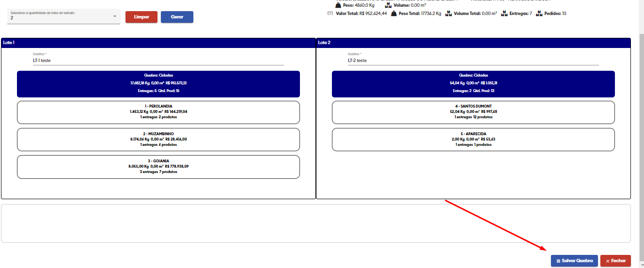This screenshot has height=268, width=644.
Task: Click the Entregas boxes icon
Action: point(504,13)
